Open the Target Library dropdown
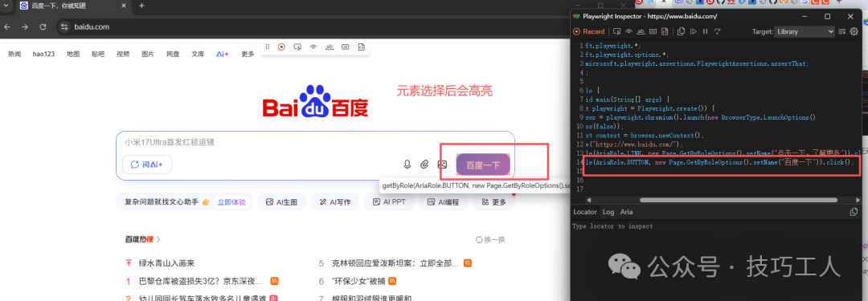This screenshot has height=301, width=868. tap(805, 31)
